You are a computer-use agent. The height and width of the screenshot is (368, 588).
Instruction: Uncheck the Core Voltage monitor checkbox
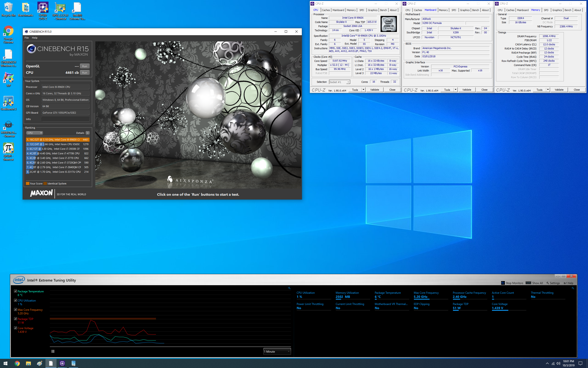click(15, 328)
